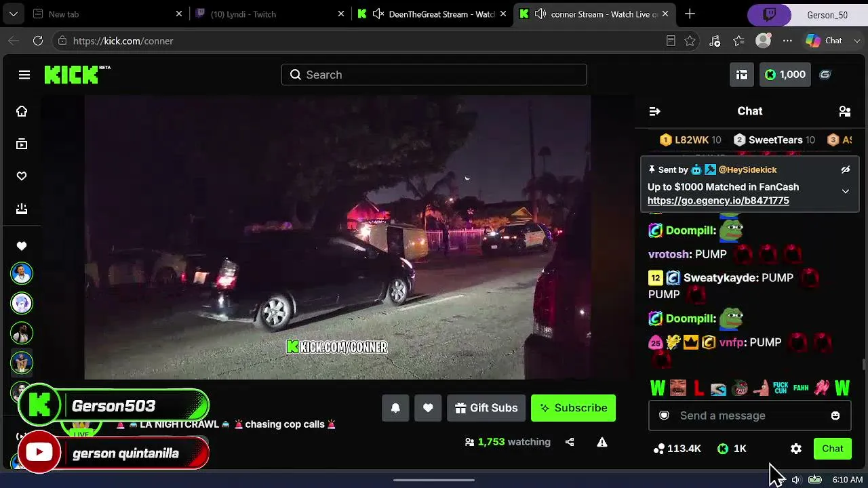Open the Kick hamburger menu
The width and height of the screenshot is (868, 488).
24,75
